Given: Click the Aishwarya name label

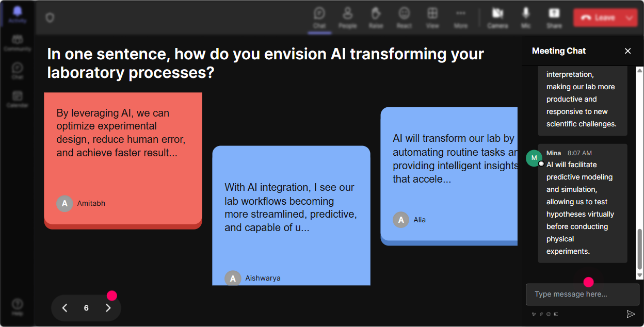Looking at the screenshot, I should coord(263,278).
